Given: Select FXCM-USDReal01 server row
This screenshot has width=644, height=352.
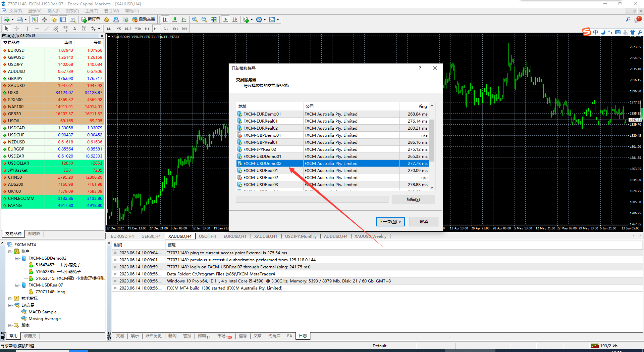Looking at the screenshot, I should click(332, 171).
